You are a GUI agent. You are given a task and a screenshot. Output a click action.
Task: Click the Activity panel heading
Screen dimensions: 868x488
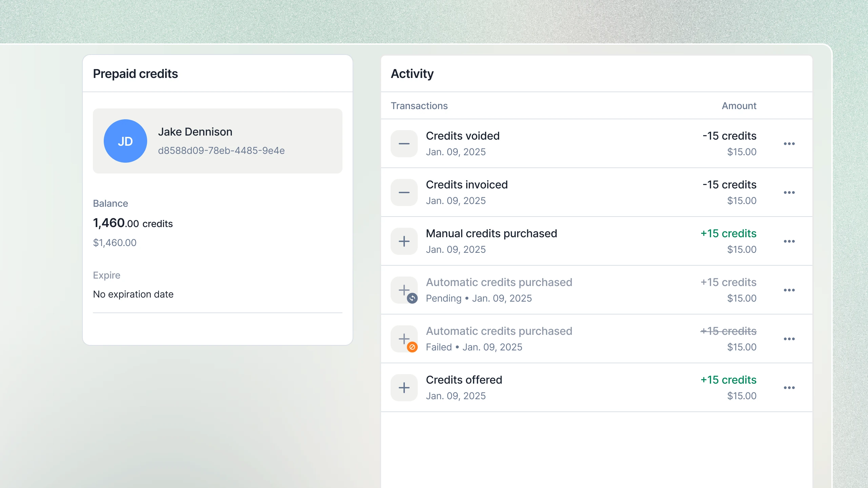coord(412,74)
